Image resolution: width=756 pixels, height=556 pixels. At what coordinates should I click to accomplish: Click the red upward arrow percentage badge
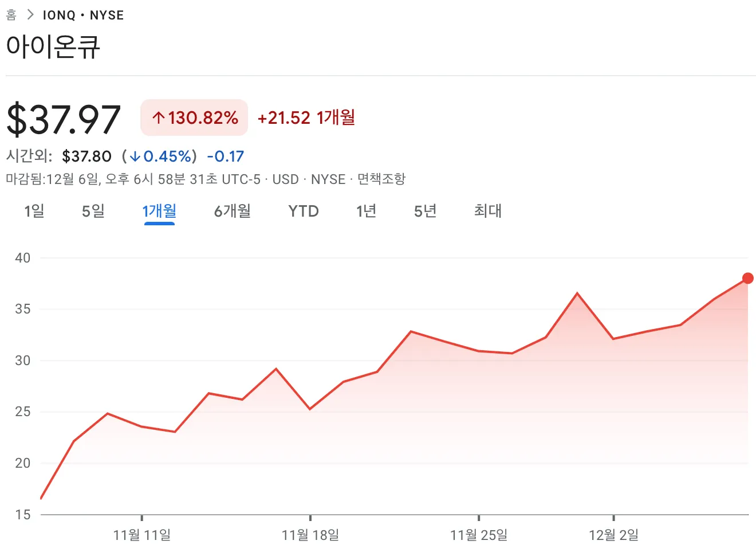coord(194,118)
